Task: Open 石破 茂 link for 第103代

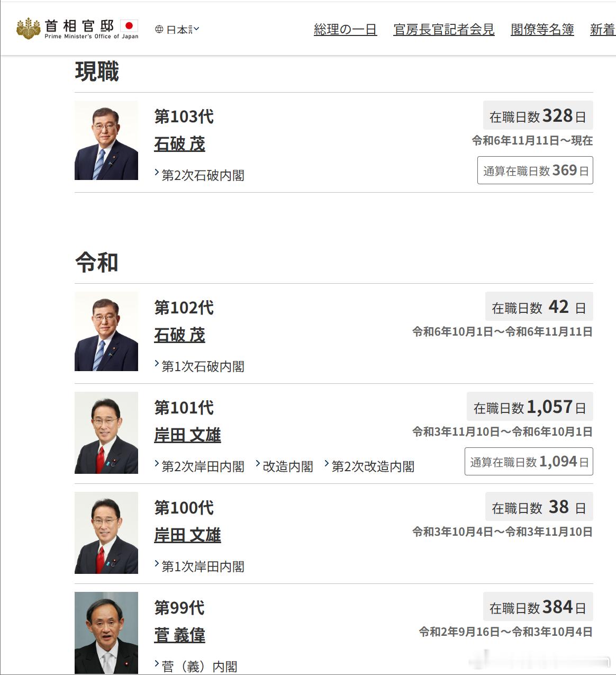Action: coord(179,144)
